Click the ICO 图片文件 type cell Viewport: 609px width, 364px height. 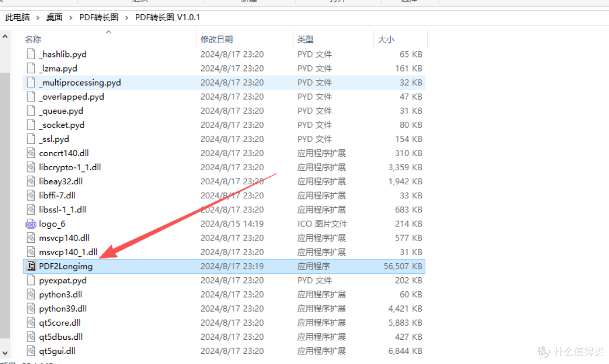[323, 224]
